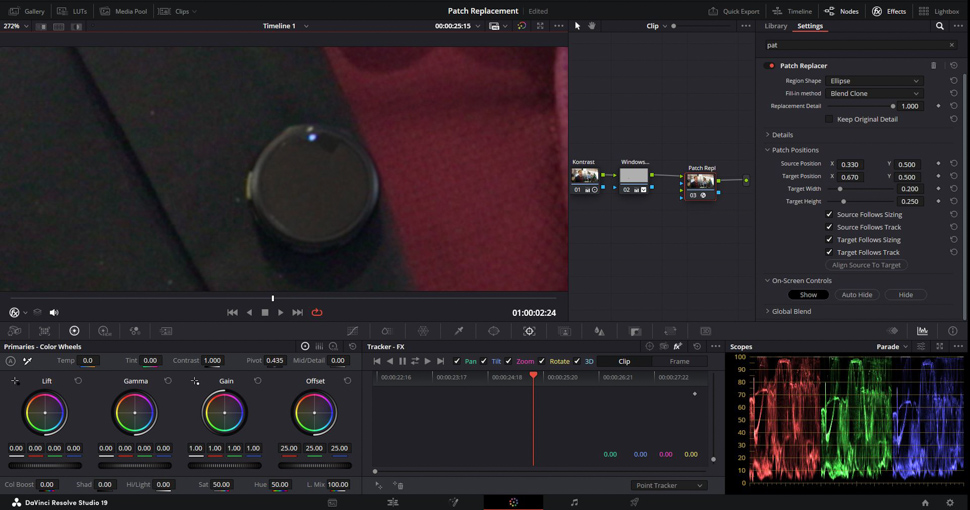Reset the Offset color wheel
Image resolution: width=970 pixels, height=510 pixels.
[x=347, y=381]
